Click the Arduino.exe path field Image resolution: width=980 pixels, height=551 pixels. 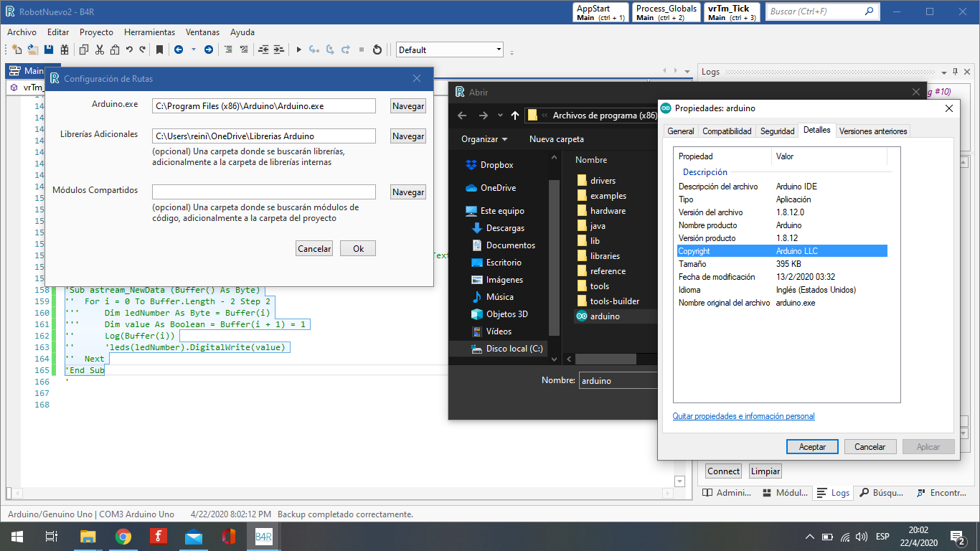264,106
